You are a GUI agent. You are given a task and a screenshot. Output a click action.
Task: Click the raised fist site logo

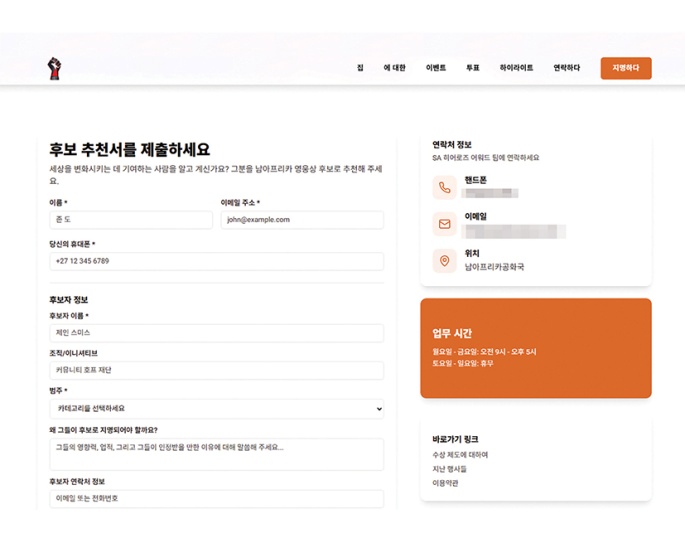coord(54,68)
